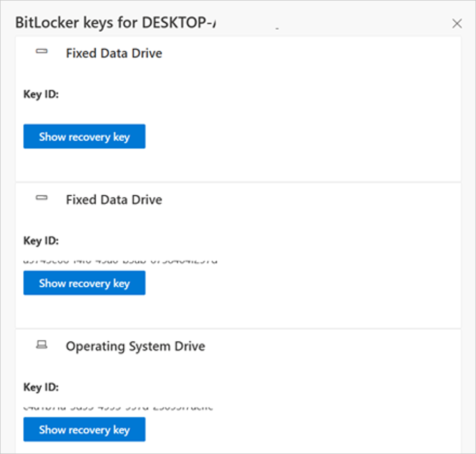Image resolution: width=476 pixels, height=454 pixels.
Task: Click the Key ID label of the second drive
Action: click(41, 241)
